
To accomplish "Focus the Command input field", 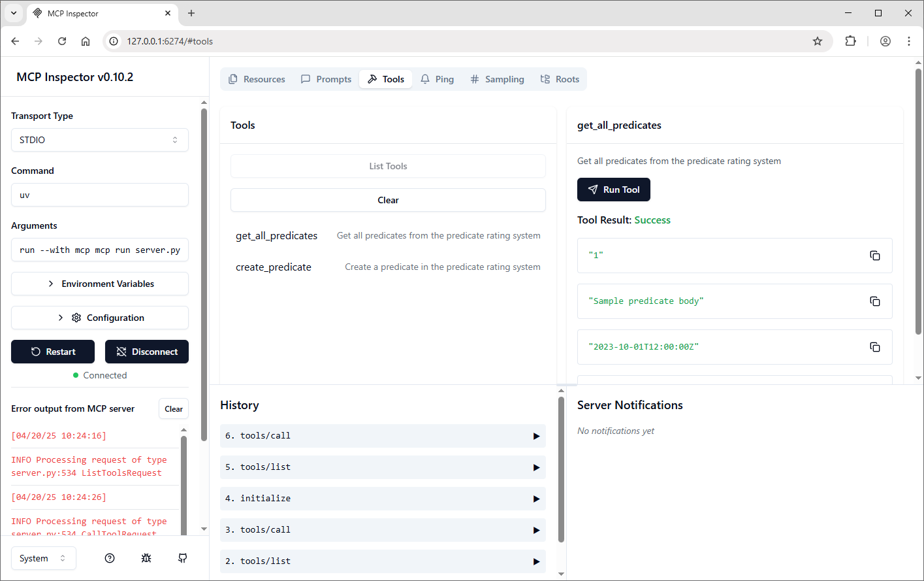I will (100, 195).
